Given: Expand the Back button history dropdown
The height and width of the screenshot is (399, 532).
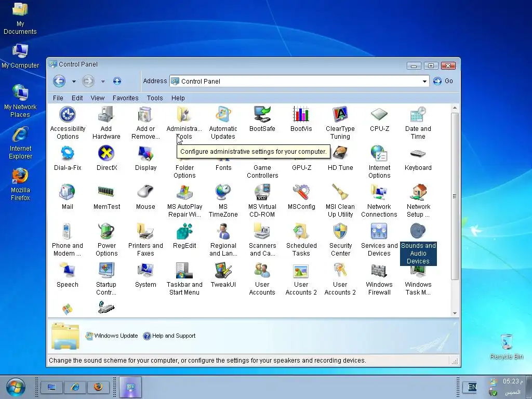Looking at the screenshot, I should tap(74, 82).
